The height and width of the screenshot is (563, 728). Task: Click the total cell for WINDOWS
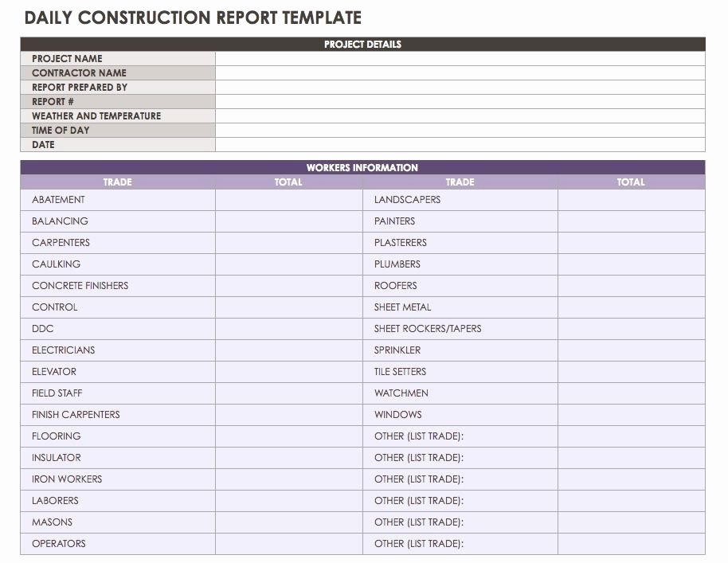click(632, 414)
